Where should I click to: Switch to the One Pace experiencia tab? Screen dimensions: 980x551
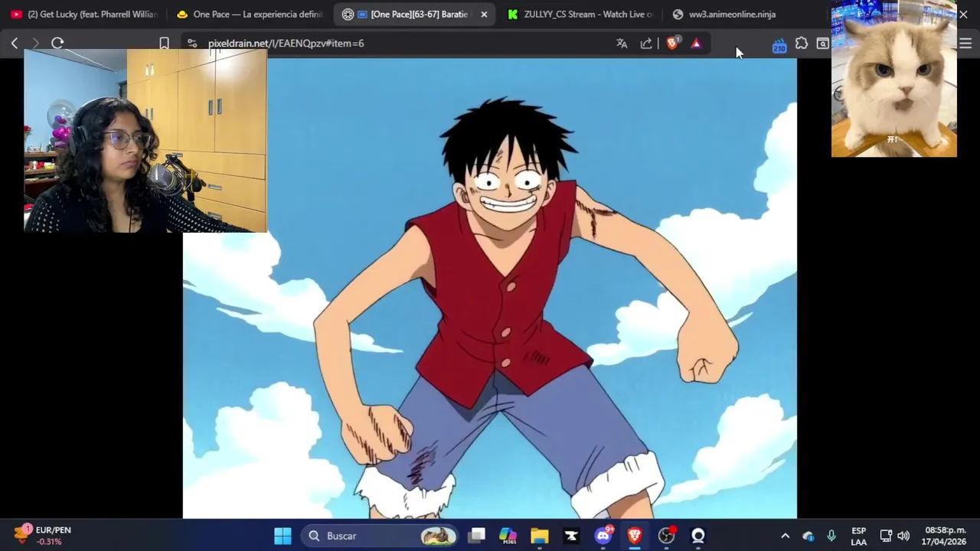pyautogui.click(x=250, y=15)
